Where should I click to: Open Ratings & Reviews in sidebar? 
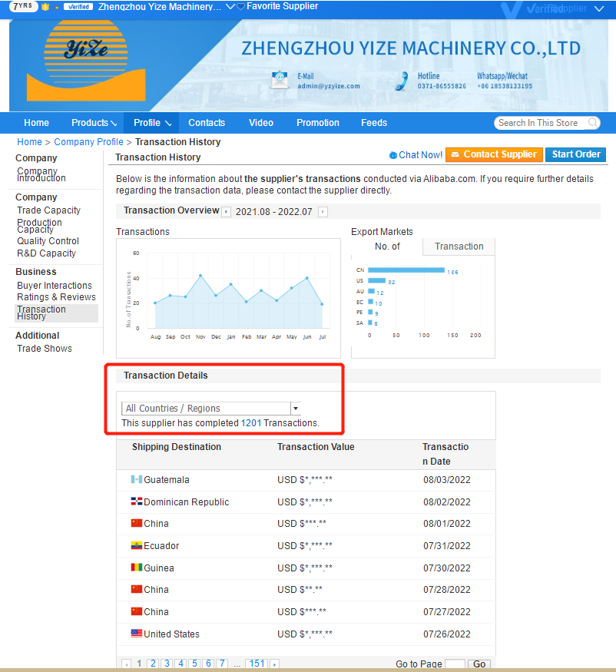pos(56,297)
